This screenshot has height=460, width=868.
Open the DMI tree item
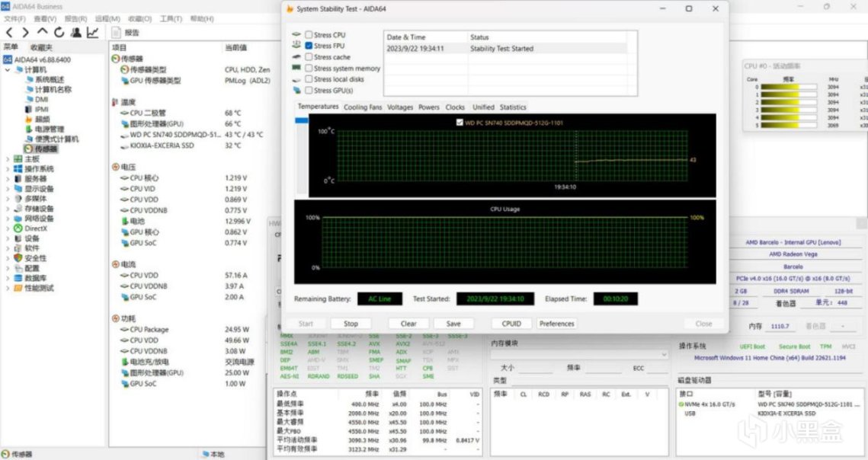click(37, 100)
